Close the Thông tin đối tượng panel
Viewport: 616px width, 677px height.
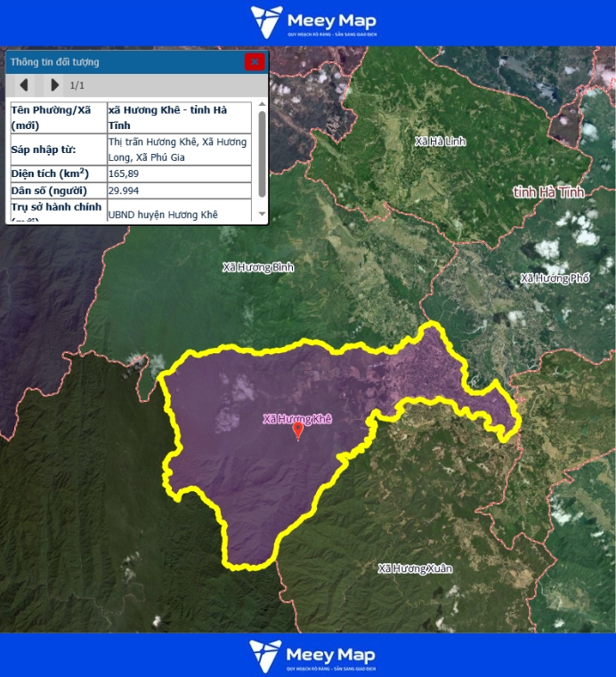255,61
